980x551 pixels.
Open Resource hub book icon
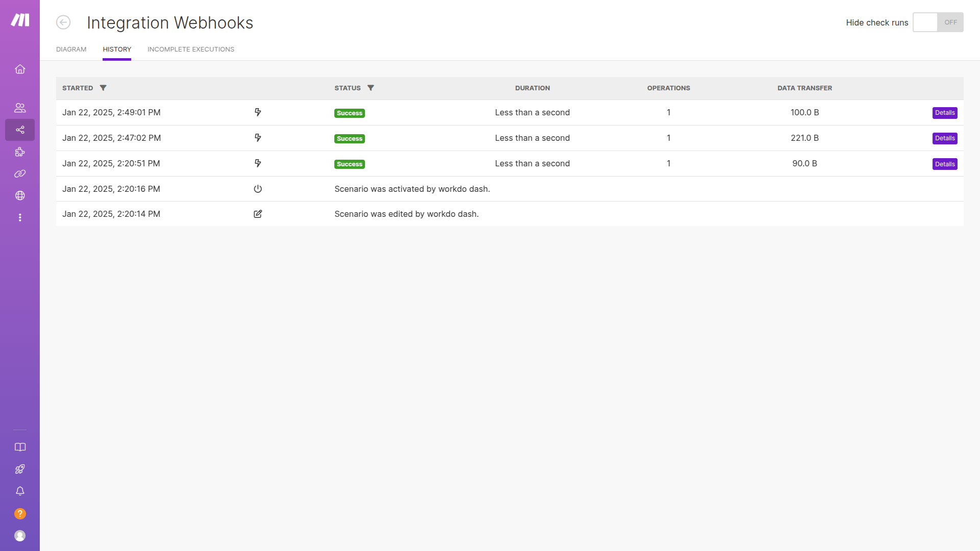[20, 447]
